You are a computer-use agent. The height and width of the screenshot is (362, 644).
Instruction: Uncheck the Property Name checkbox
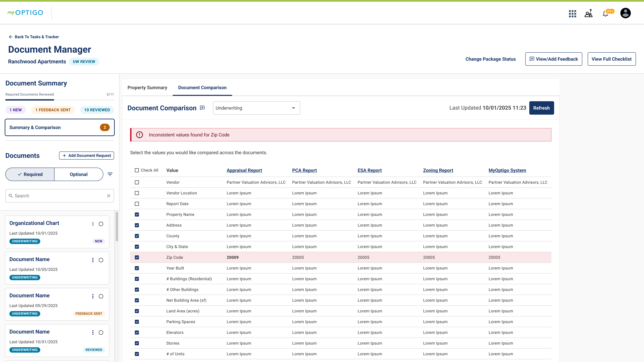coord(137,215)
